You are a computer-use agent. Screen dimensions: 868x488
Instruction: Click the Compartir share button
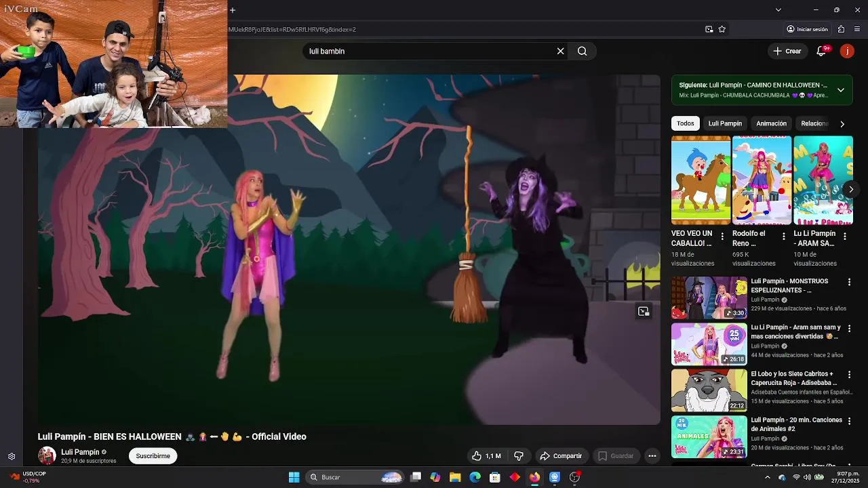[561, 456]
